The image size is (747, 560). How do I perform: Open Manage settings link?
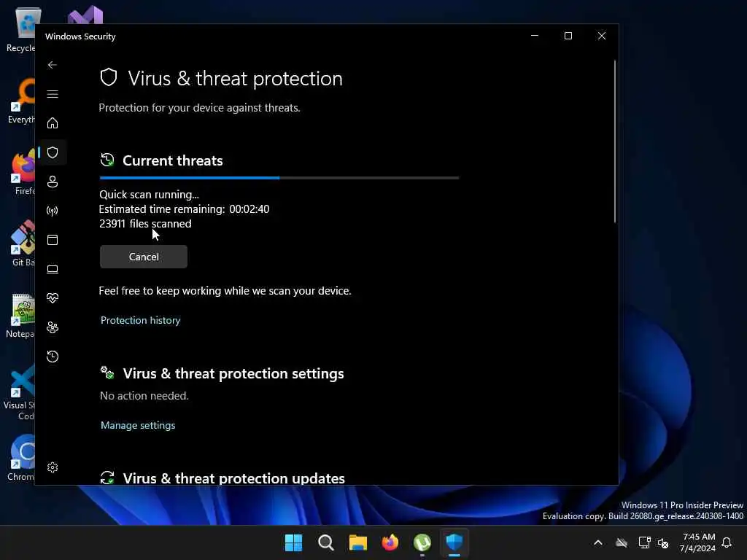[x=138, y=425]
